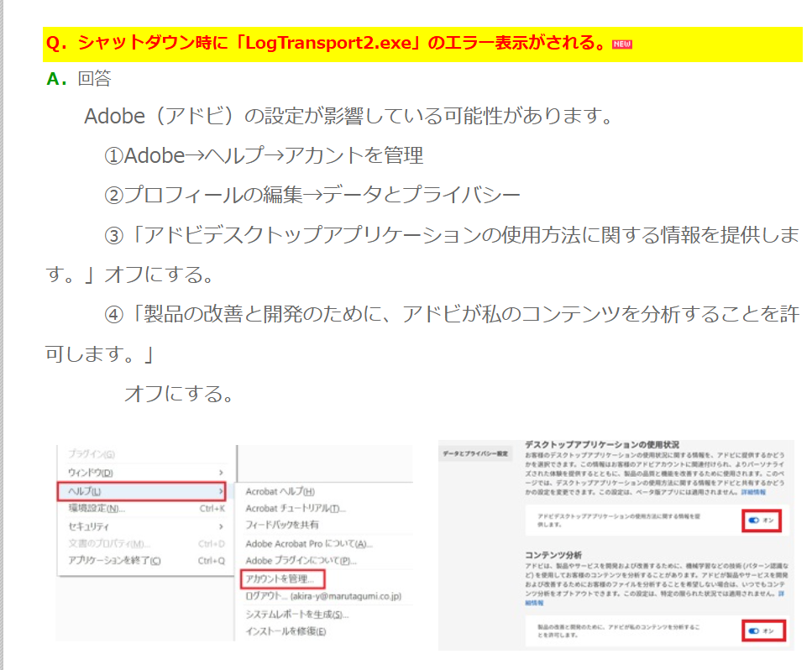
Task: Open Acrobat チュートリアル(T)... entry
Action: tap(296, 509)
